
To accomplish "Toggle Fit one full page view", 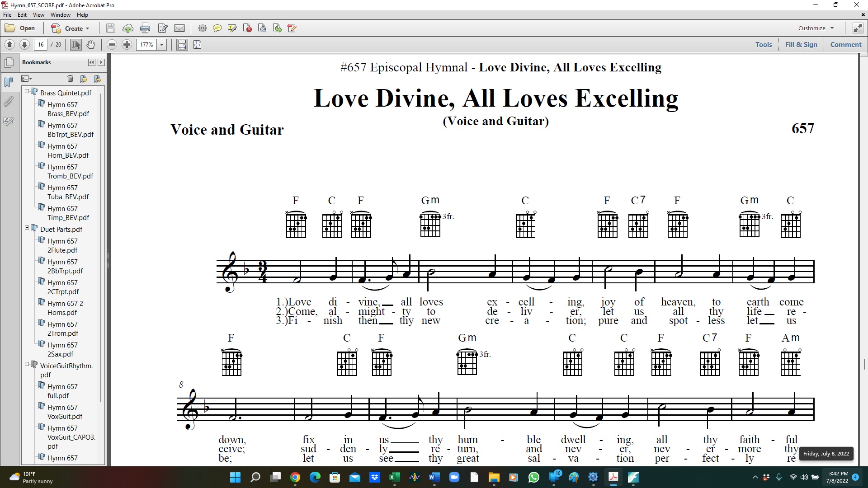I will [x=197, y=44].
